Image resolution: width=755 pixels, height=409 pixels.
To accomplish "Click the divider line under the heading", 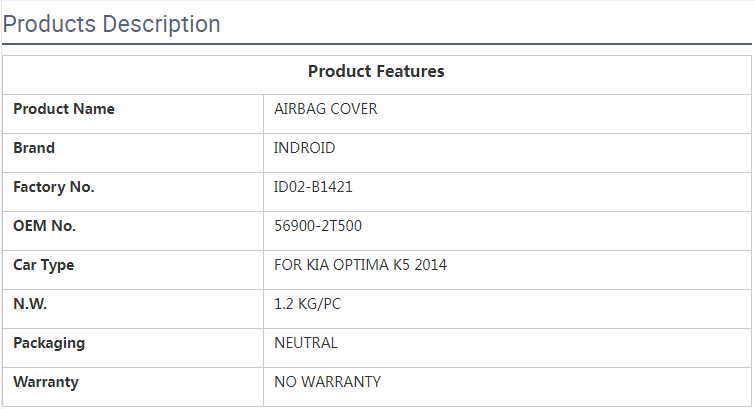I will coord(377,44).
